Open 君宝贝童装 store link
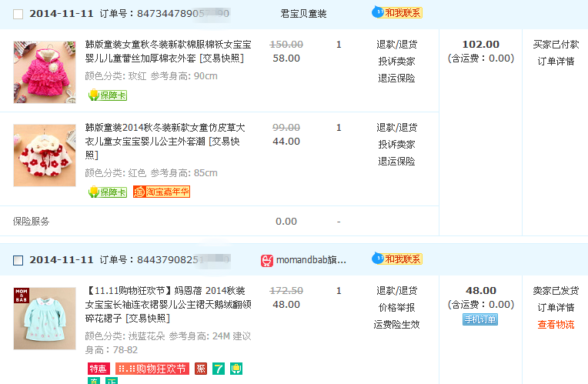Image resolution: width=588 pixels, height=384 pixels. tap(303, 14)
